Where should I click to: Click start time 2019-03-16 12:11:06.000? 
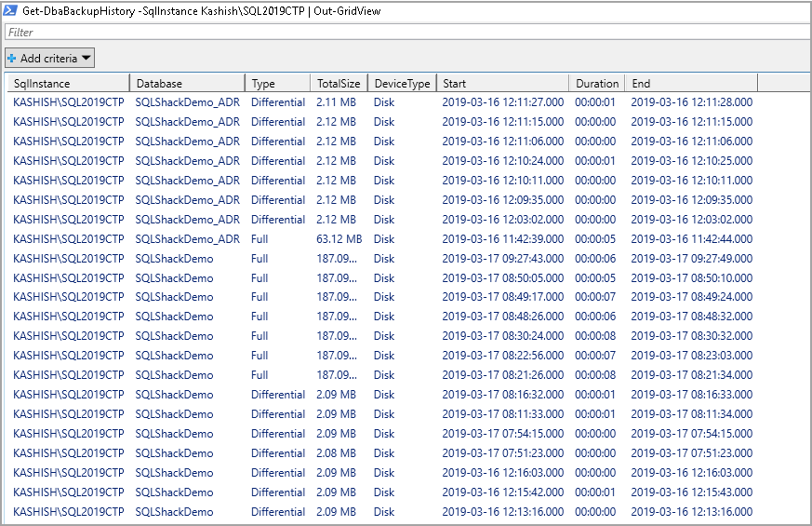(x=503, y=142)
